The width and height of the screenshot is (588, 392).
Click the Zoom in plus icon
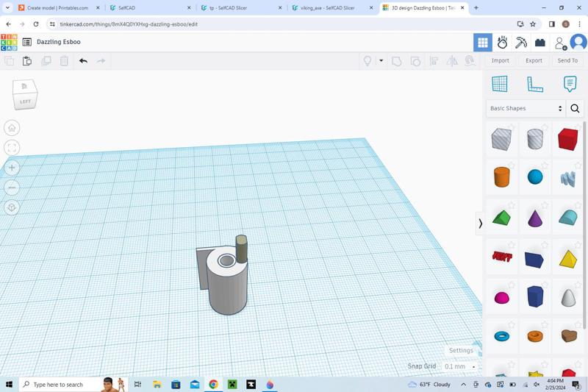click(12, 168)
